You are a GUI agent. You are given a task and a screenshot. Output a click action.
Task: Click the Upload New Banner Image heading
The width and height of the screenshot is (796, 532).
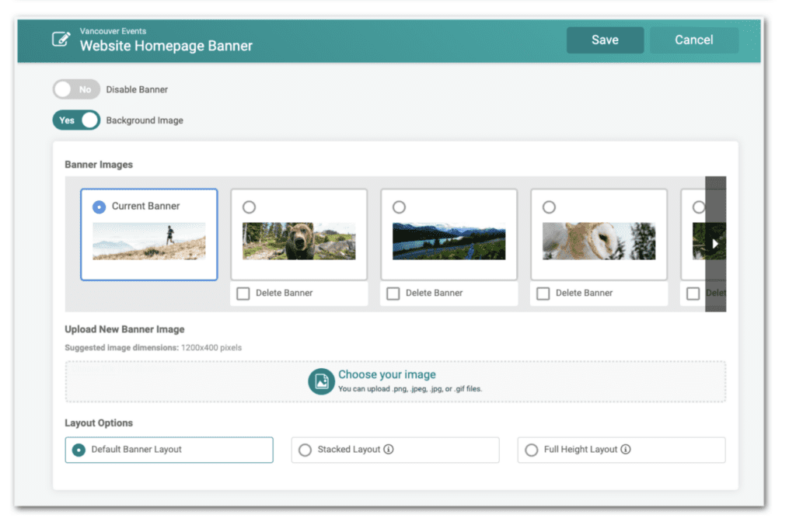124,329
